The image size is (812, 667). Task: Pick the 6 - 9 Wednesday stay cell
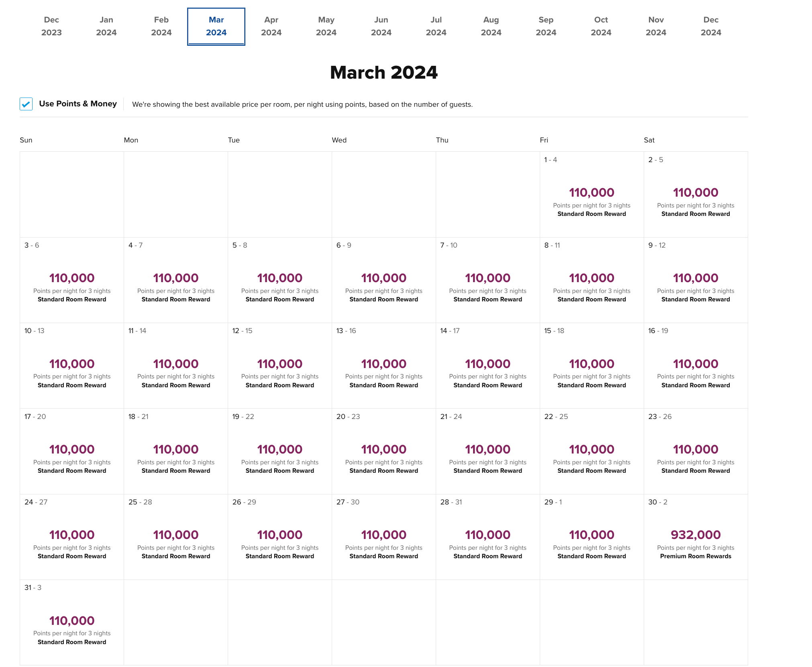[384, 280]
